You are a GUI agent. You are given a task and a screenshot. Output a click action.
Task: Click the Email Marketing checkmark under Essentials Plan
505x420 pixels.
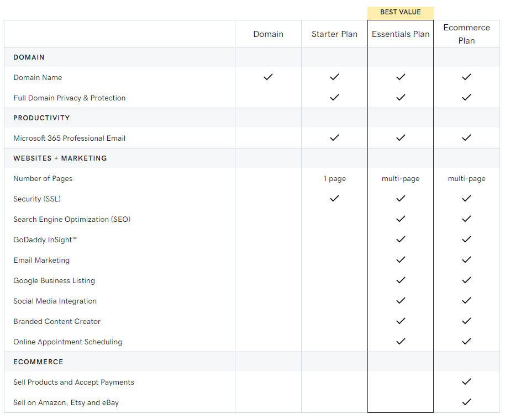(x=401, y=259)
